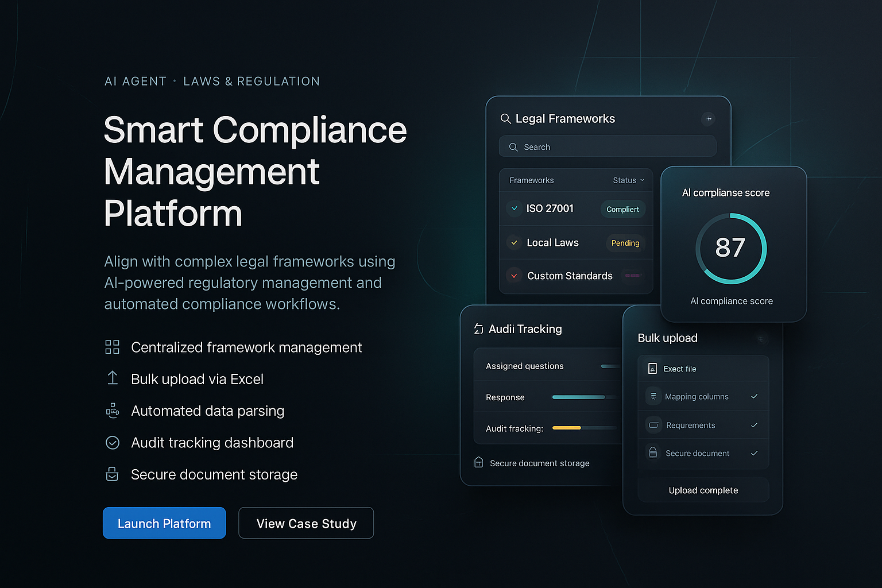Screen dimensions: 882x588
Task: Open the Status column dropdown
Action: coord(628,180)
